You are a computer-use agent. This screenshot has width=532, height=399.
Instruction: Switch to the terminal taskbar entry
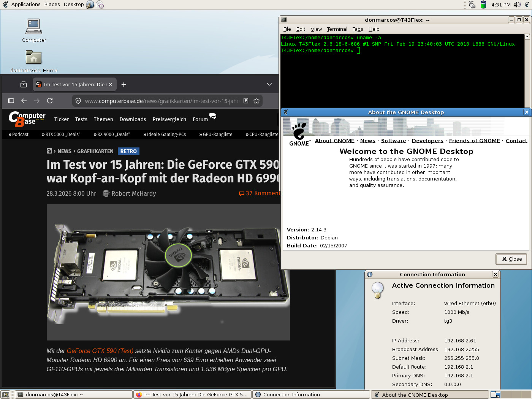(74, 394)
